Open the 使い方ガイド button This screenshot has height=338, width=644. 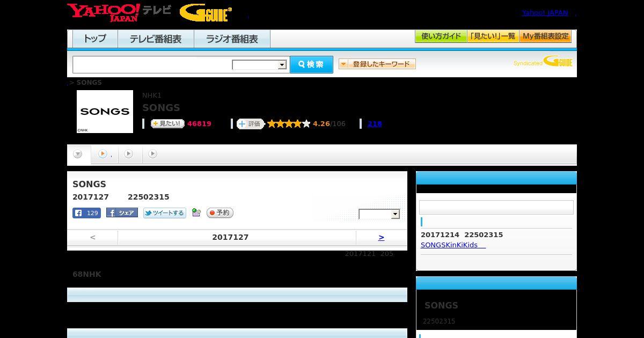coord(441,36)
